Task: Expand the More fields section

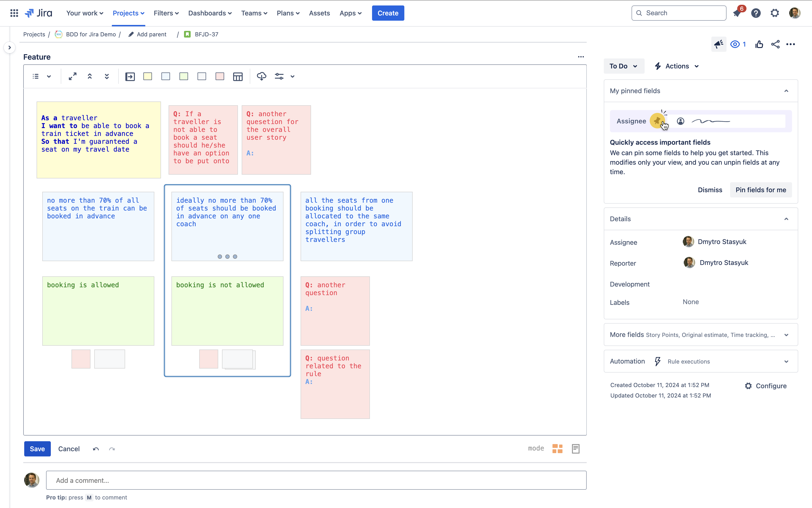Action: click(701, 335)
